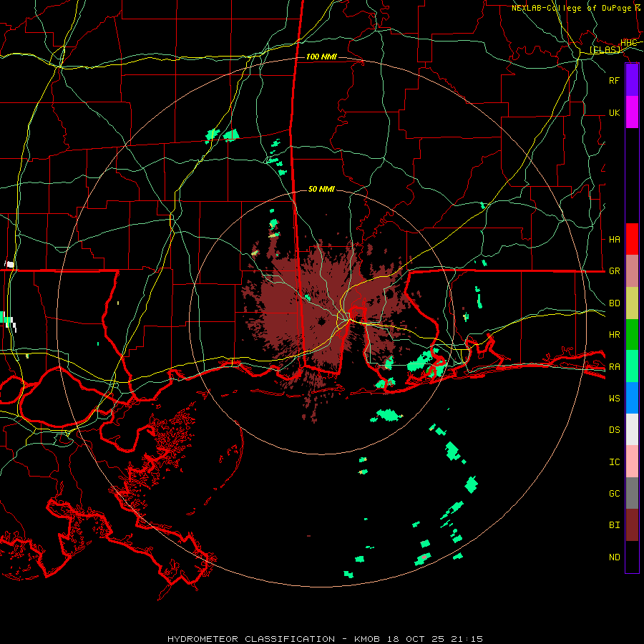Select the yellow BD legend swatch
The image size is (644, 644).
pos(632,303)
